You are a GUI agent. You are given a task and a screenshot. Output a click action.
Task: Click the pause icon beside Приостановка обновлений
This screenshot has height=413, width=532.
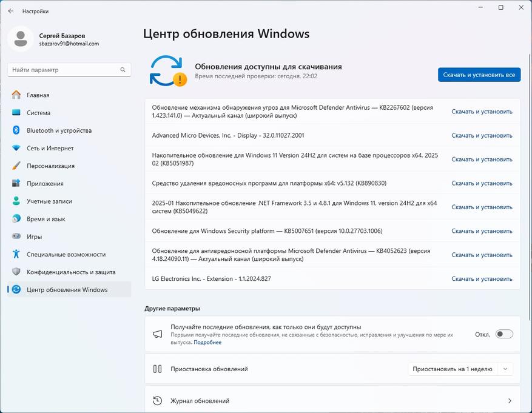point(158,369)
